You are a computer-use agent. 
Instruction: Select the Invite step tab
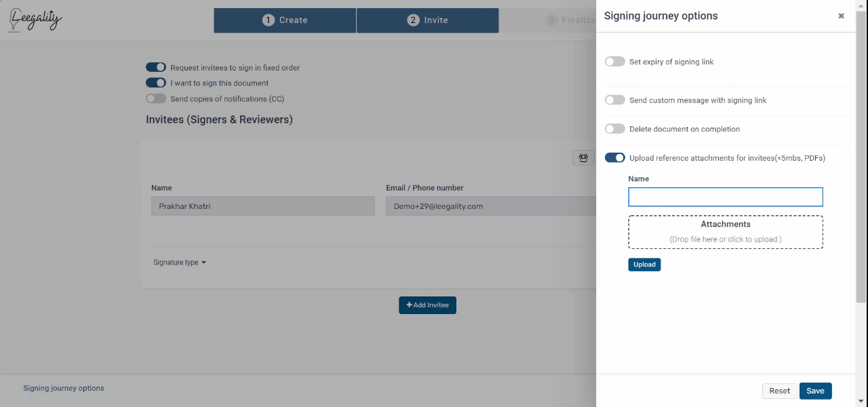428,20
